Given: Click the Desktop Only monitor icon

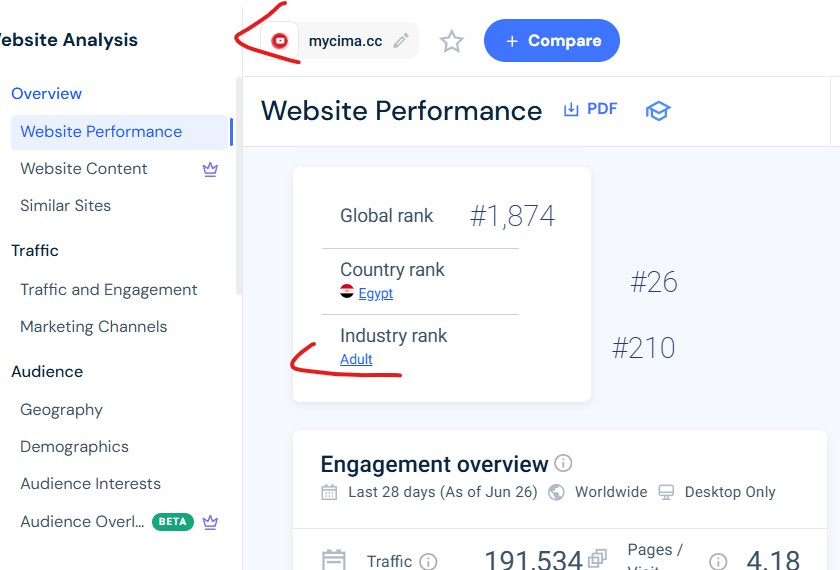Looking at the screenshot, I should (666, 492).
